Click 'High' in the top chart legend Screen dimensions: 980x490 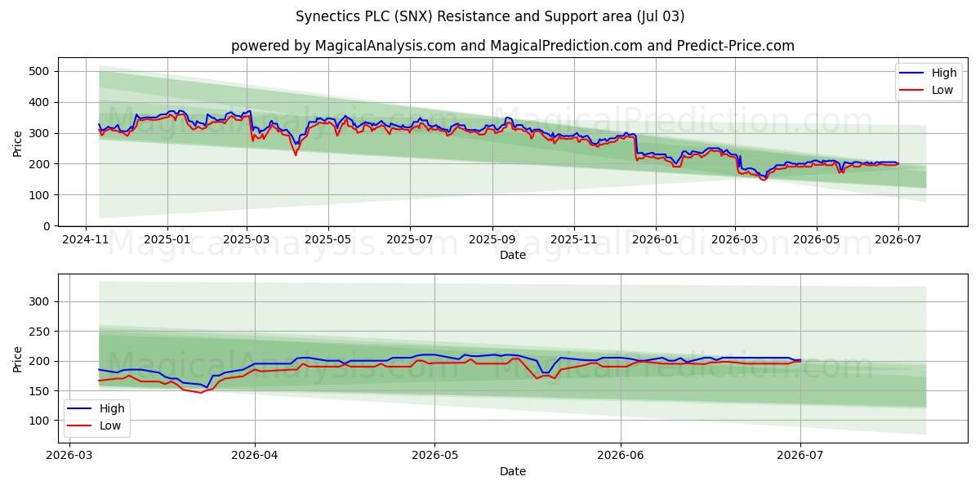point(944,73)
